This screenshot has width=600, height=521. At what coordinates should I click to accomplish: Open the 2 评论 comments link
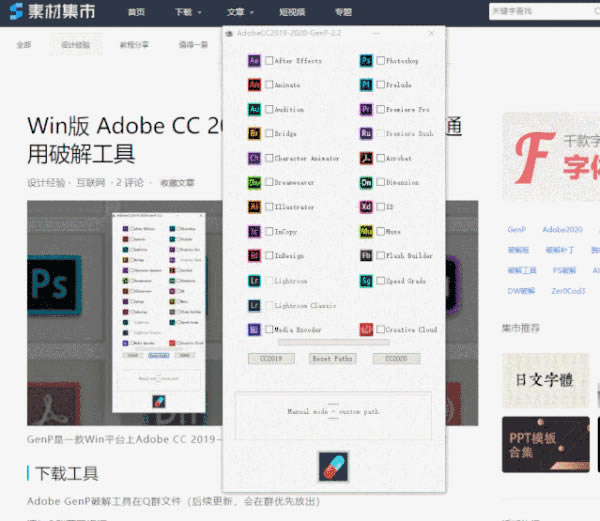point(130,183)
